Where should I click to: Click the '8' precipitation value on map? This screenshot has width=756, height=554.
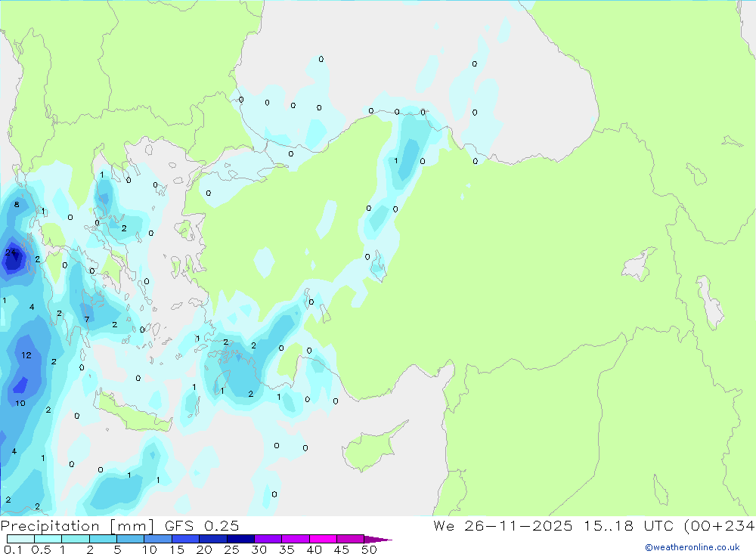coord(17,204)
